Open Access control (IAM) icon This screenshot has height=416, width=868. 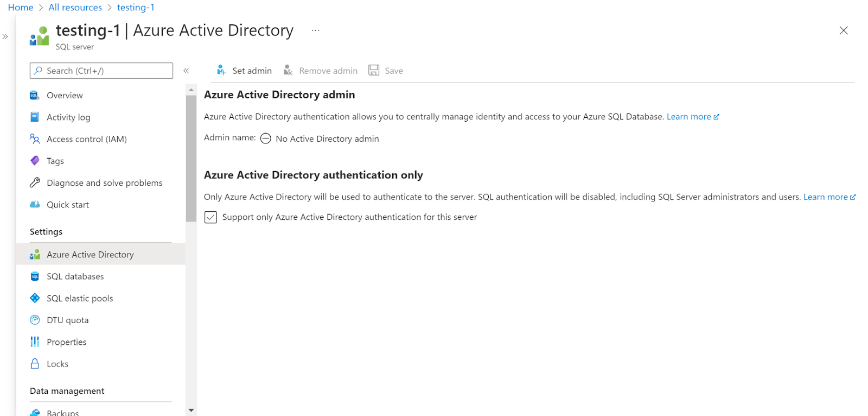(x=35, y=139)
